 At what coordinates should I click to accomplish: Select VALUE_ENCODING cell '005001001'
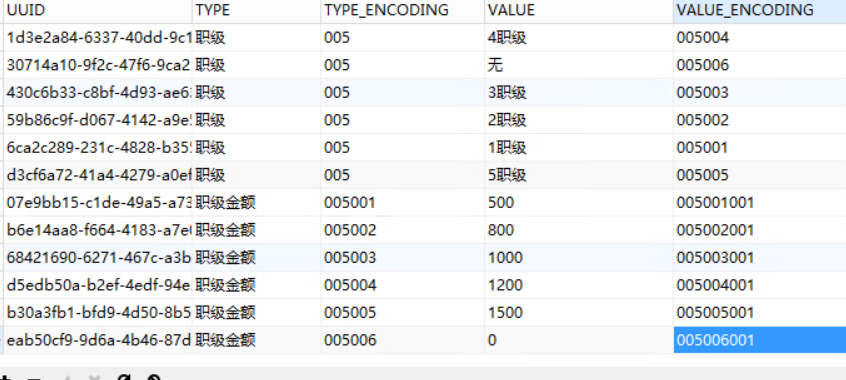tap(760, 202)
